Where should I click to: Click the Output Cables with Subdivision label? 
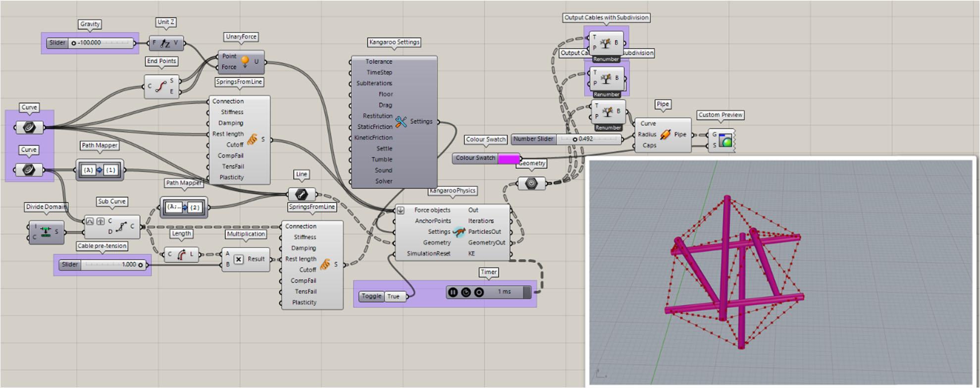pos(606,17)
